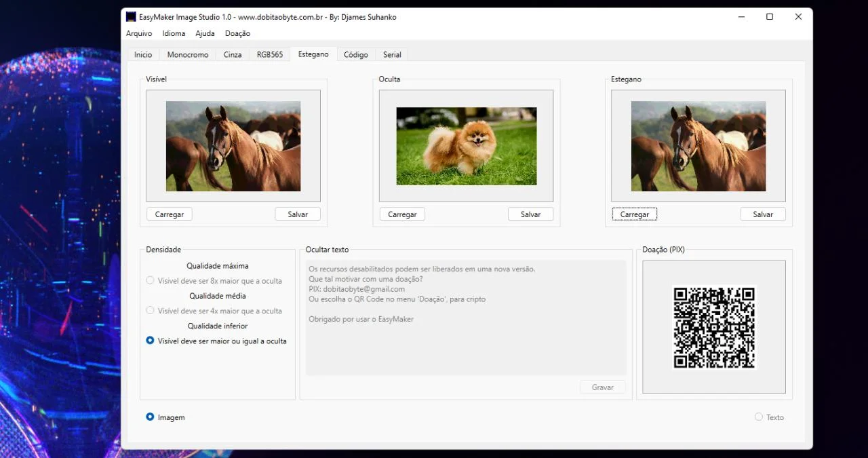Select the horse image in Estegano panel
868x458 pixels.
pyautogui.click(x=698, y=147)
